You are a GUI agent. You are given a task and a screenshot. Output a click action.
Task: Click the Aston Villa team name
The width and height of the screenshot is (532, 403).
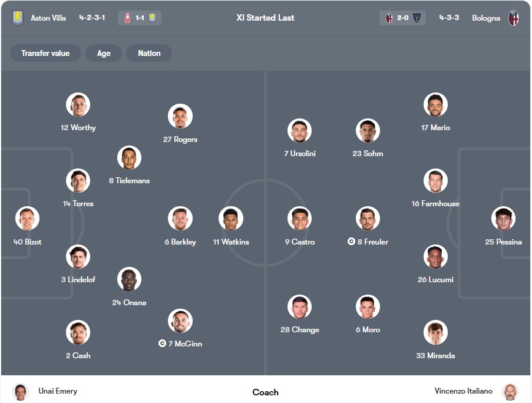[x=48, y=18]
